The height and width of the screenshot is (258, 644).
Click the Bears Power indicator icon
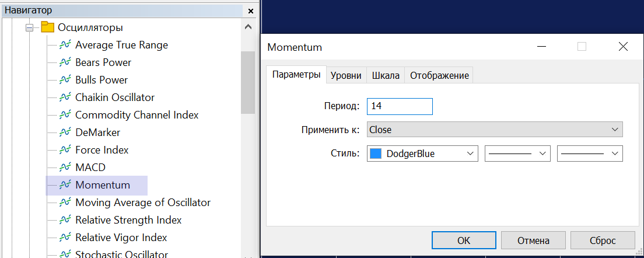(x=65, y=62)
